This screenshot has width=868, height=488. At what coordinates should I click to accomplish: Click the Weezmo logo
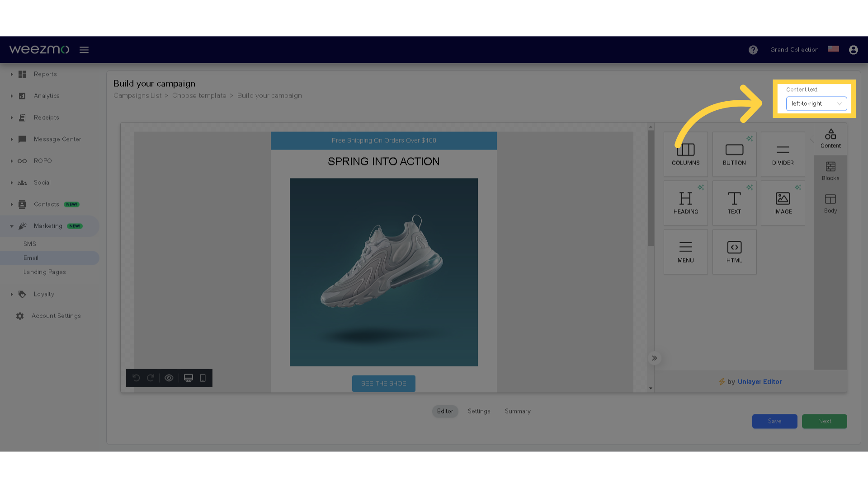click(39, 49)
